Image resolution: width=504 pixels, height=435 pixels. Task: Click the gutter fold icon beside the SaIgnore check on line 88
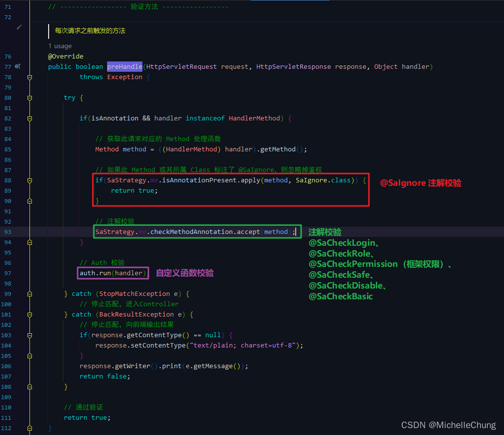pyautogui.click(x=29, y=180)
